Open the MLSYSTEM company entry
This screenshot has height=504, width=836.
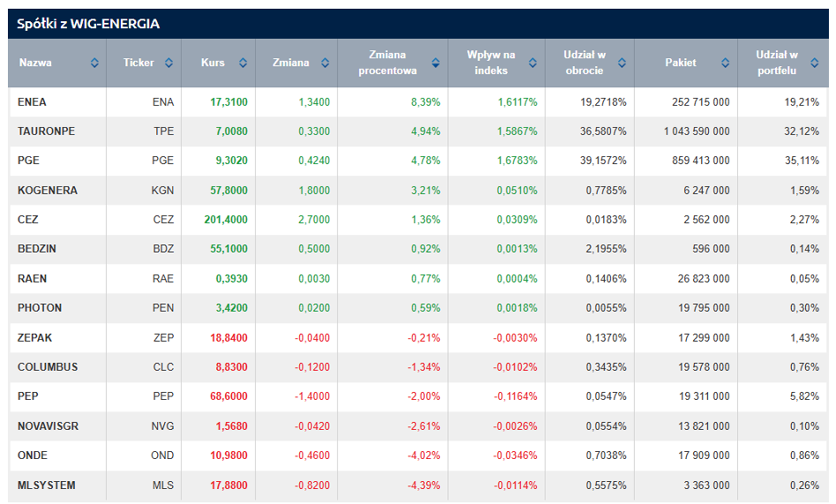(x=47, y=485)
